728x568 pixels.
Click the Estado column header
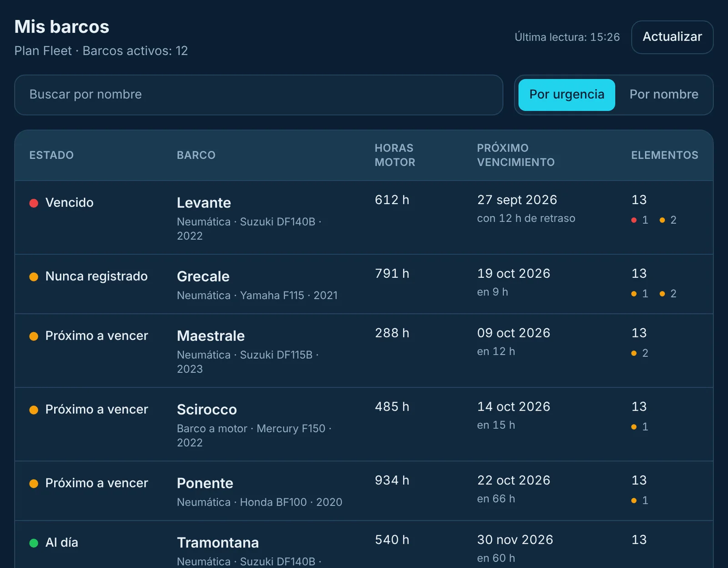click(x=51, y=155)
